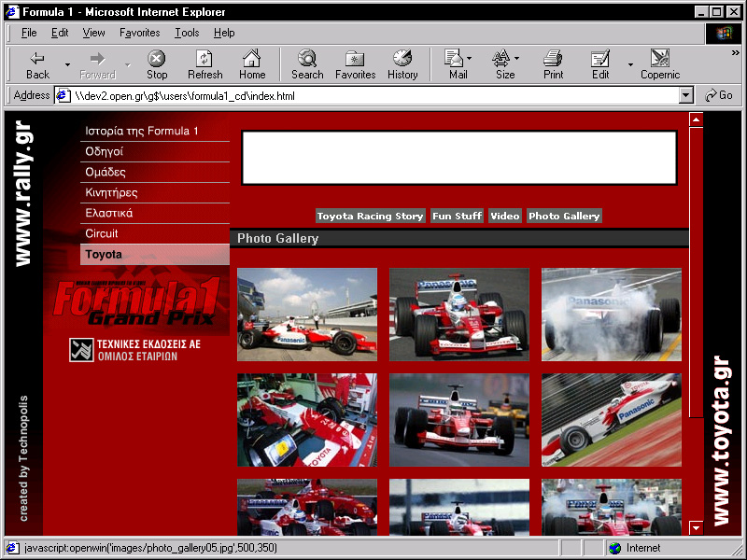Open the Fun Stuff section
Image resolution: width=747 pixels, height=560 pixels.
(x=457, y=216)
